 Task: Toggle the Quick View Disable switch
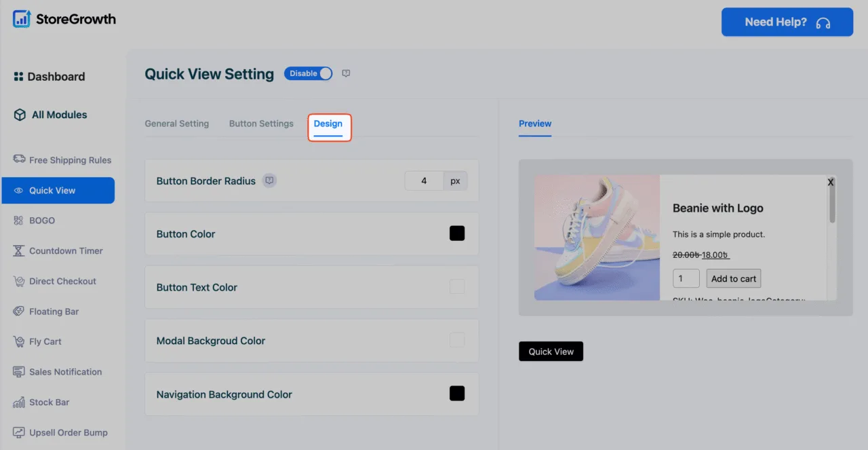coord(308,73)
